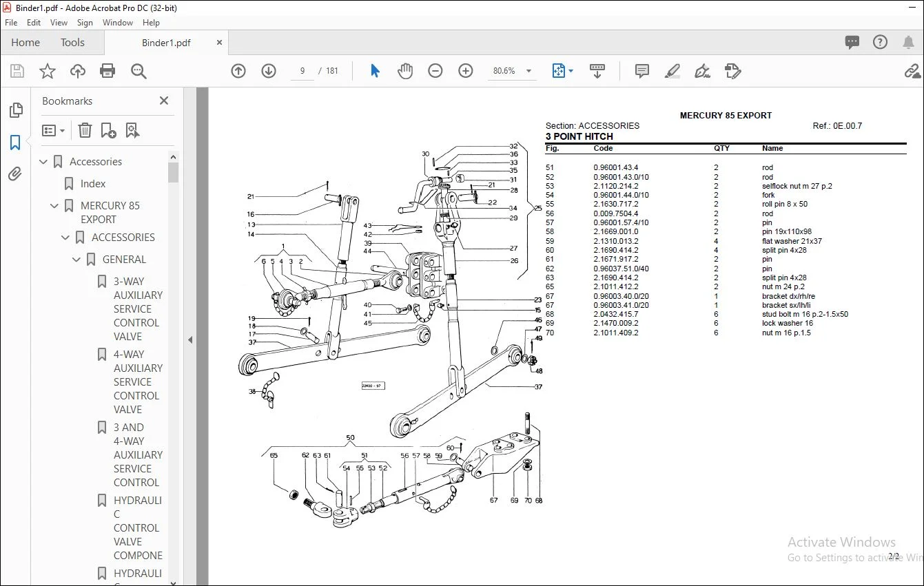Image resolution: width=924 pixels, height=586 pixels.
Task: Click the 'Ref.: 0E.00.7' reference text
Action: coord(837,126)
